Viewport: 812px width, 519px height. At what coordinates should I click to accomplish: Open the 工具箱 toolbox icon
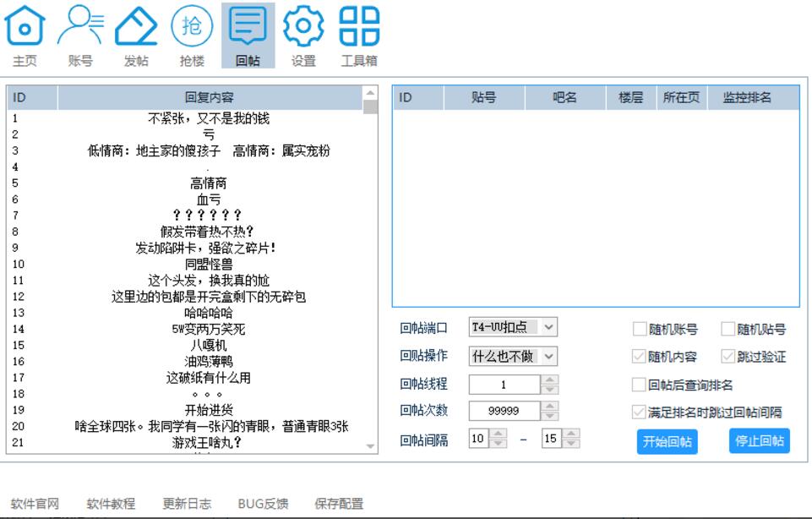(359, 36)
